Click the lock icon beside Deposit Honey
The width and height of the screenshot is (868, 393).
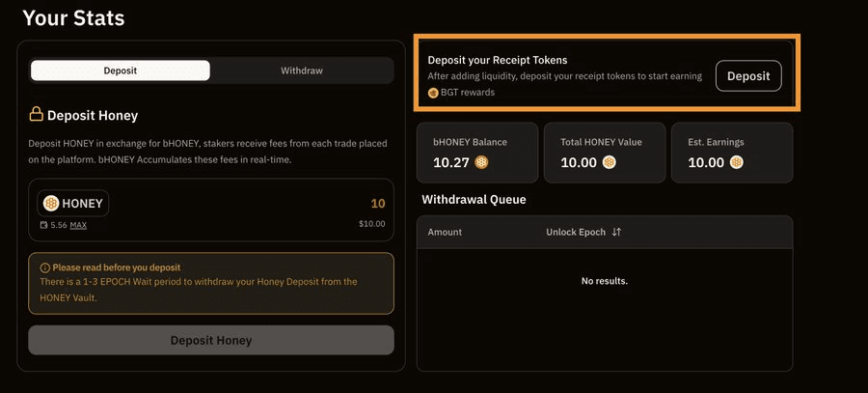(36, 115)
